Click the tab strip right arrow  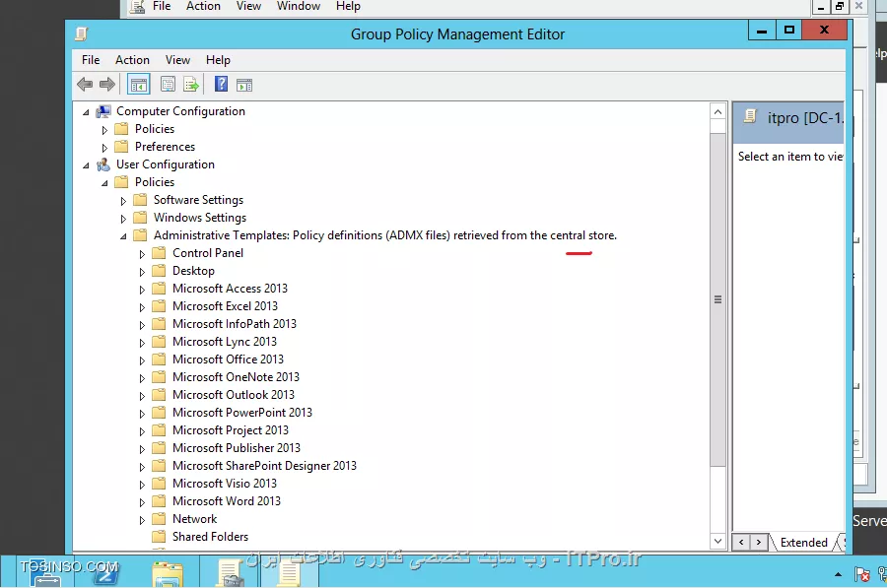click(x=759, y=543)
